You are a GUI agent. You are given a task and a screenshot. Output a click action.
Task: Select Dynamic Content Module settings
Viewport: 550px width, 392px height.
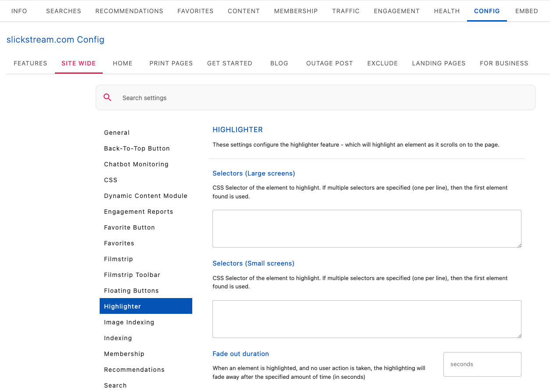(146, 196)
